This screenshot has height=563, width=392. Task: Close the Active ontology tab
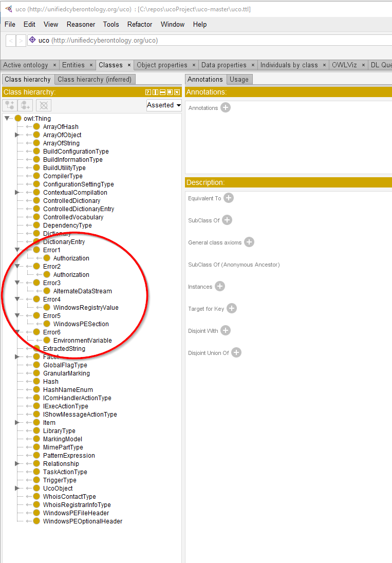pos(54,65)
